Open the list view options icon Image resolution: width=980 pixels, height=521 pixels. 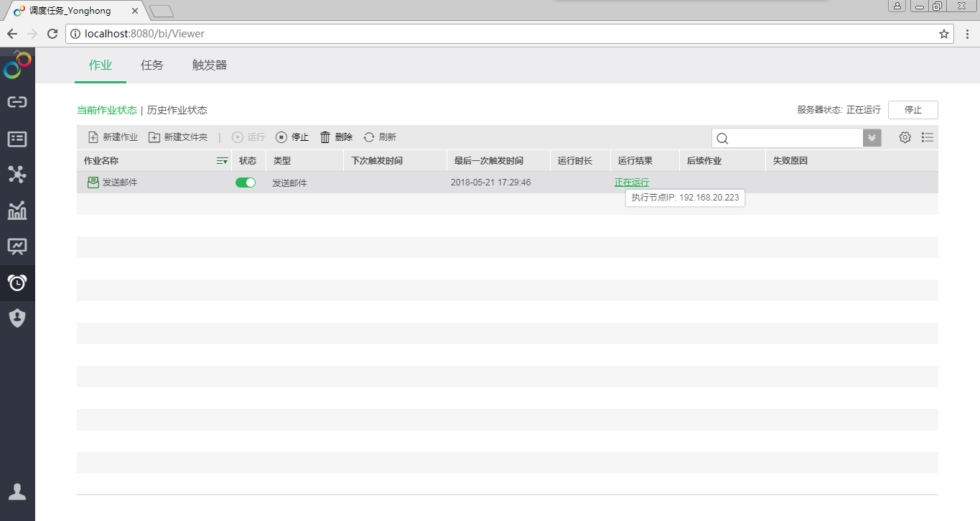(928, 137)
